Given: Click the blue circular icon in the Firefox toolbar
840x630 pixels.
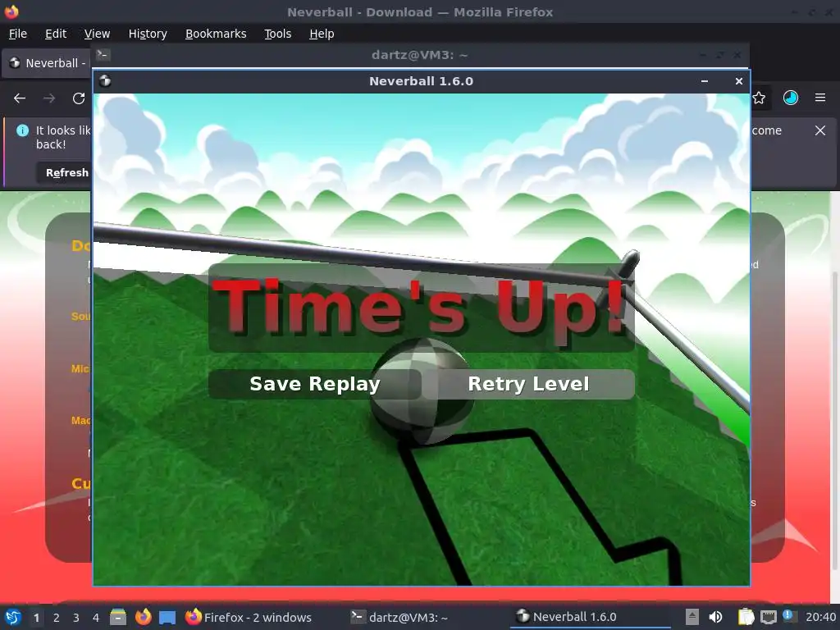Looking at the screenshot, I should [790, 98].
